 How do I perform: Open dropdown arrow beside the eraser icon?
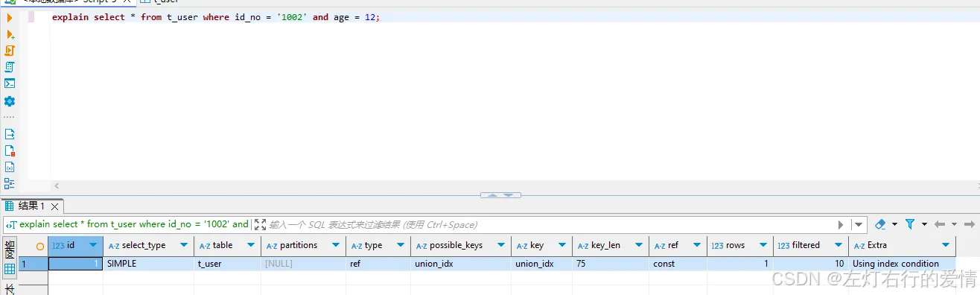tap(894, 223)
